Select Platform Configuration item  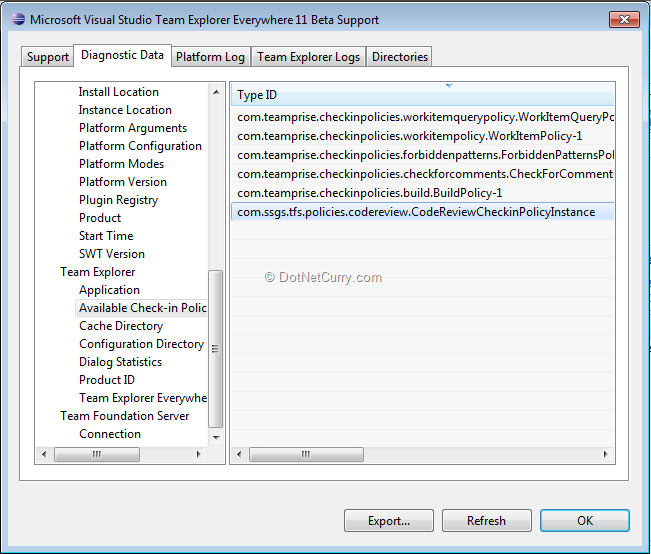[x=140, y=146]
